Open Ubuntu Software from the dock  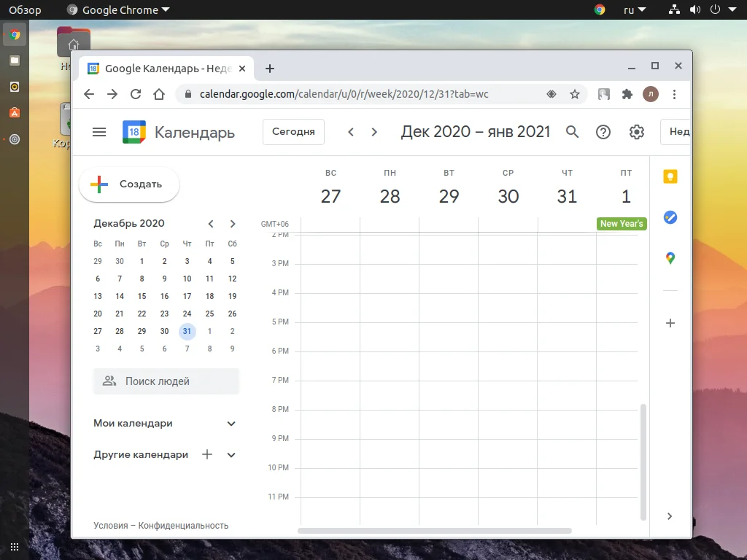coord(15,113)
